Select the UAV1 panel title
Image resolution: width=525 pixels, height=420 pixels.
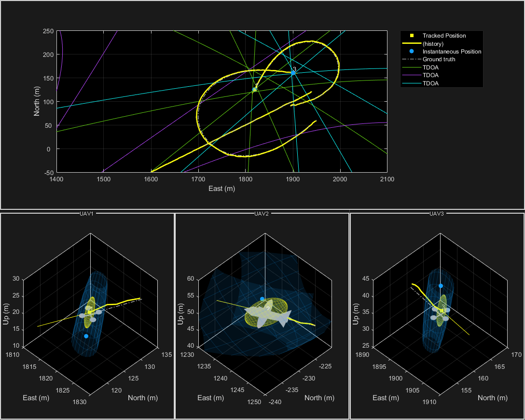coord(87,213)
